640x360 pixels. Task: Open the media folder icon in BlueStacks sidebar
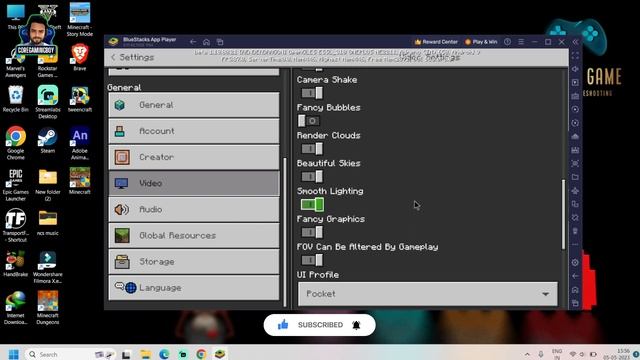pyautogui.click(x=575, y=177)
